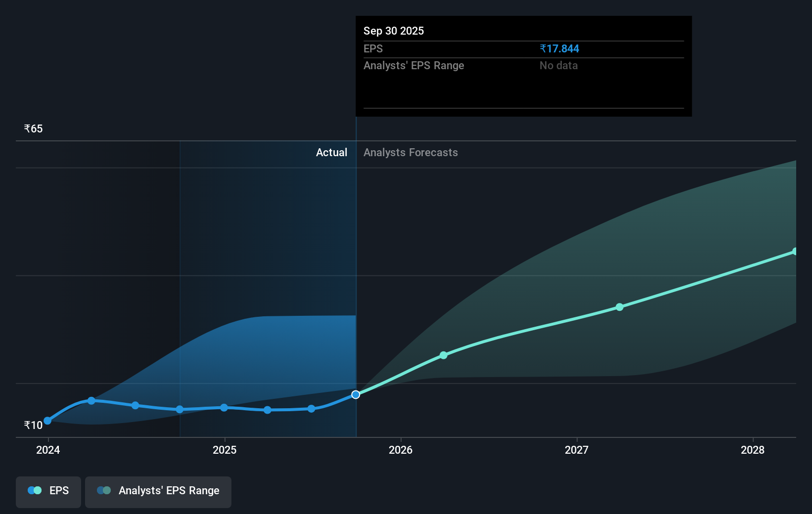
Task: Click the first 2024 EPS data point
Action: 47,421
